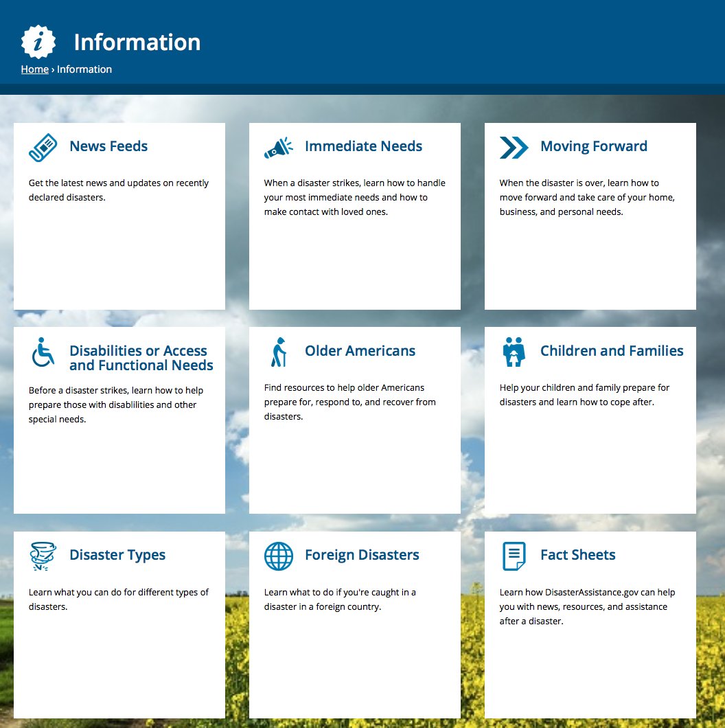725x728 pixels.
Task: Open the Disaster Types heading link
Action: pyautogui.click(x=117, y=555)
